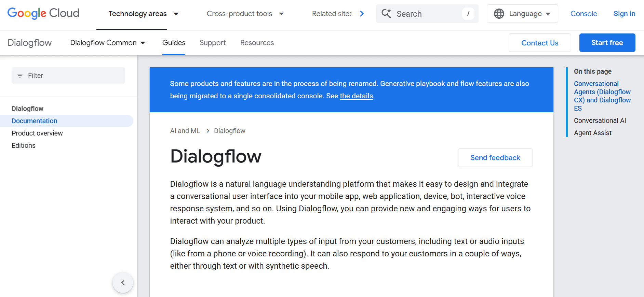Viewport: 644px width, 297px height.
Task: Click the slash shortcut key badge
Action: [468, 14]
